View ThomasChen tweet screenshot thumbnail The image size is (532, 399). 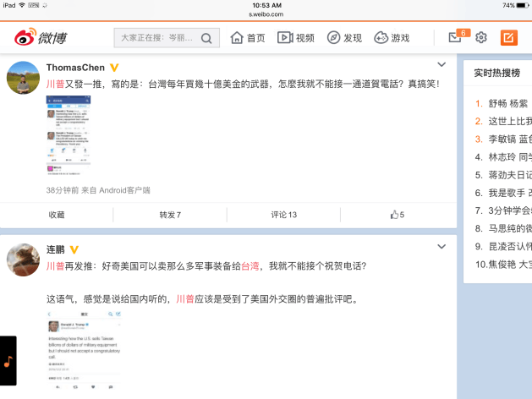(69, 135)
